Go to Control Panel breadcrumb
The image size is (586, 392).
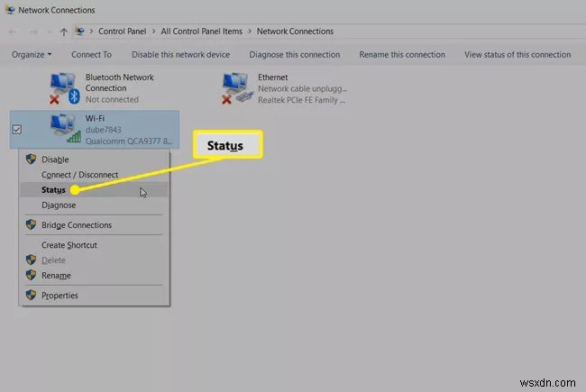123,32
